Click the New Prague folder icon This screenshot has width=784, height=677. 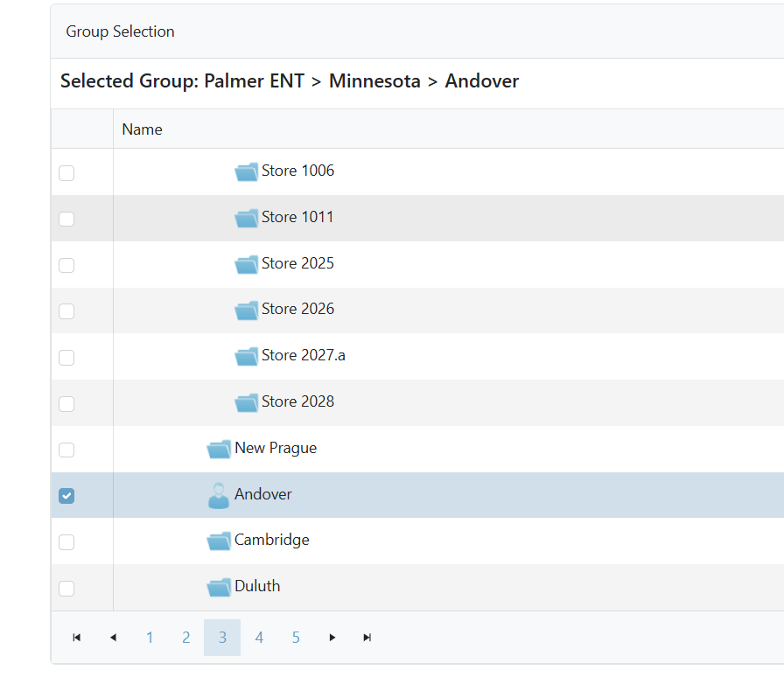pyautogui.click(x=219, y=449)
